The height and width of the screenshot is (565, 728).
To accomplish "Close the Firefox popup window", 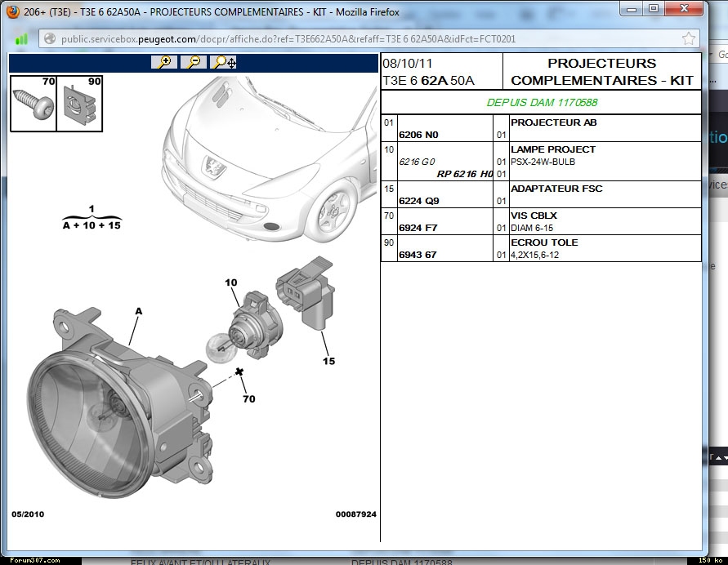I will (x=684, y=8).
